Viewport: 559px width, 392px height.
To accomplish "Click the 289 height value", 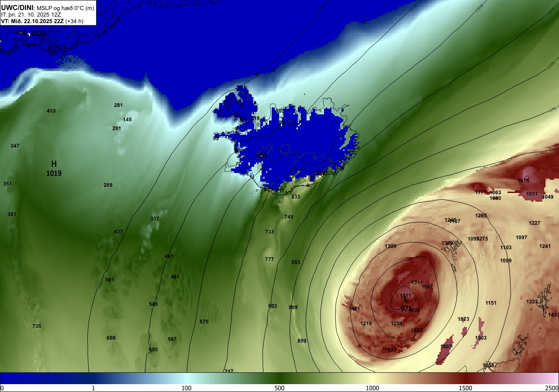I will coord(108,185).
